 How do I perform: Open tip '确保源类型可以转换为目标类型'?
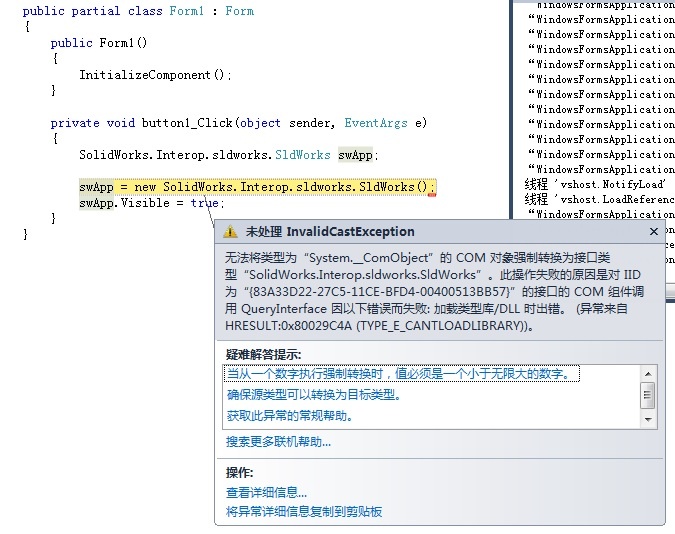click(314, 394)
